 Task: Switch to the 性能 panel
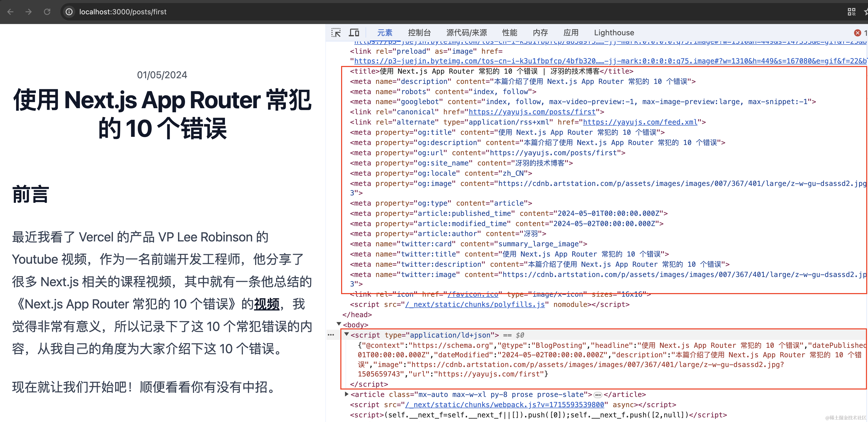point(509,32)
